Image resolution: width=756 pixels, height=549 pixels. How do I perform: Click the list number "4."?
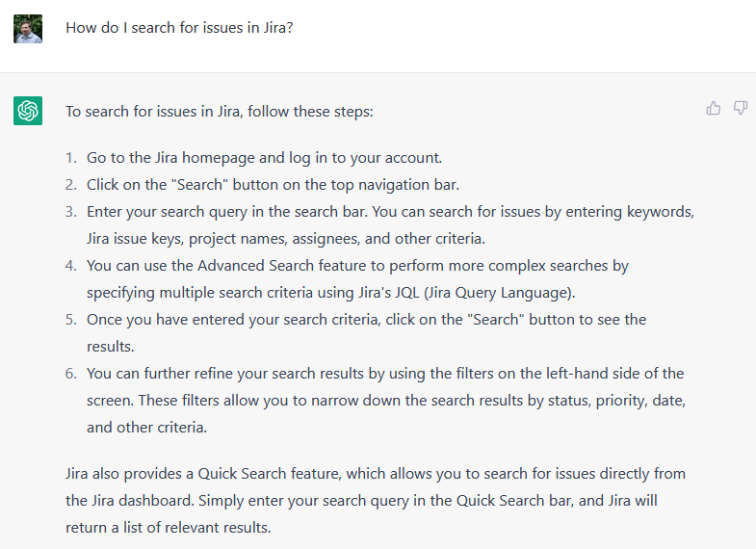tap(71, 265)
